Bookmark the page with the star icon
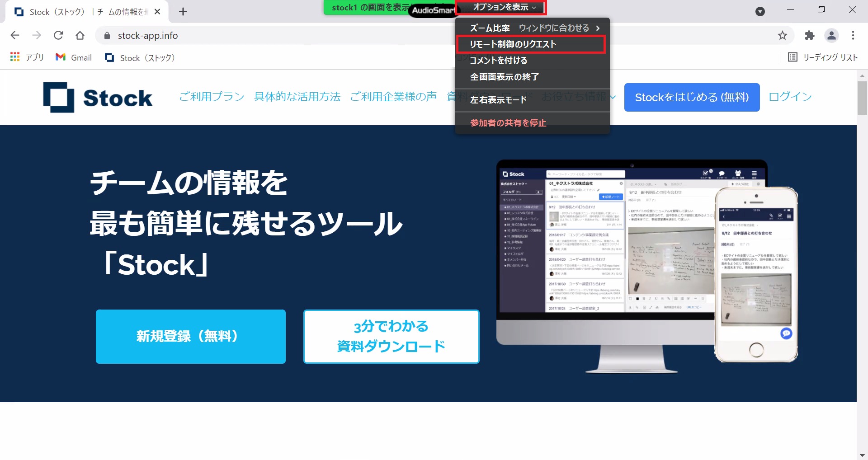Screen dimensions: 868x460 [783, 35]
